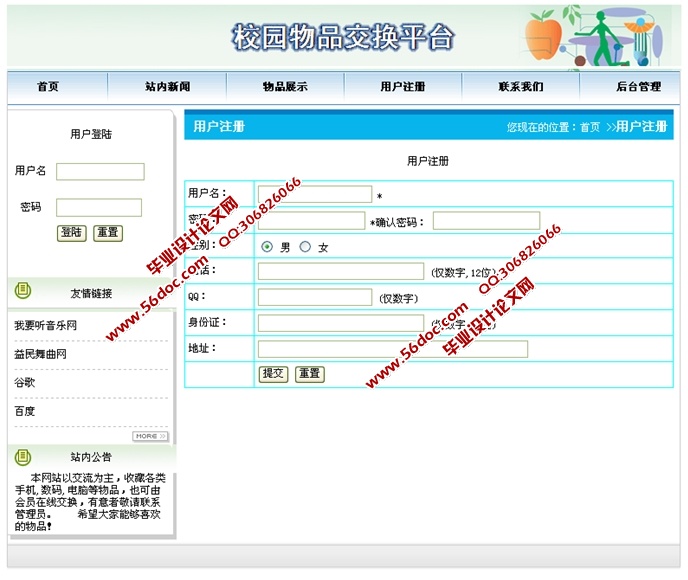Image resolution: width=688 pixels, height=580 pixels.
Task: Click the apple logo in banner
Action: click(x=544, y=36)
